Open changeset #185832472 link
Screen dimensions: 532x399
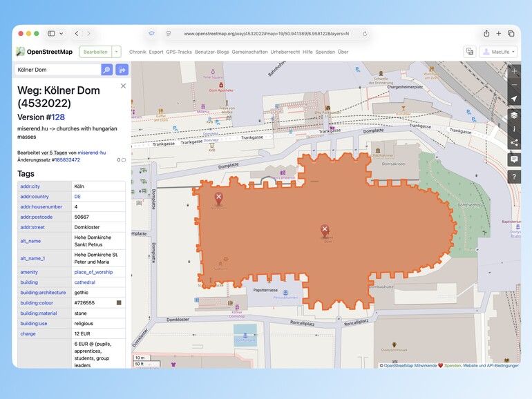(x=67, y=160)
